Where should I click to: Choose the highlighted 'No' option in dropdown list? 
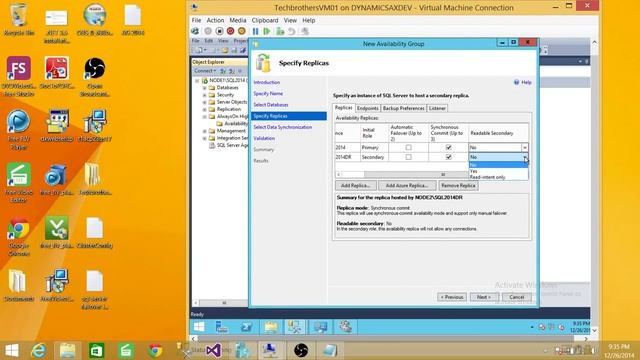tap(498, 165)
